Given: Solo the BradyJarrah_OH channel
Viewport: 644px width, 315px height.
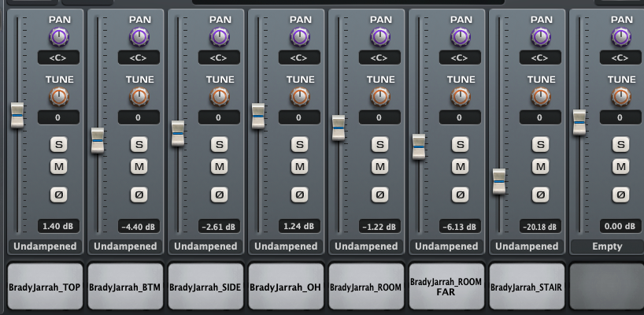Looking at the screenshot, I should (x=299, y=145).
